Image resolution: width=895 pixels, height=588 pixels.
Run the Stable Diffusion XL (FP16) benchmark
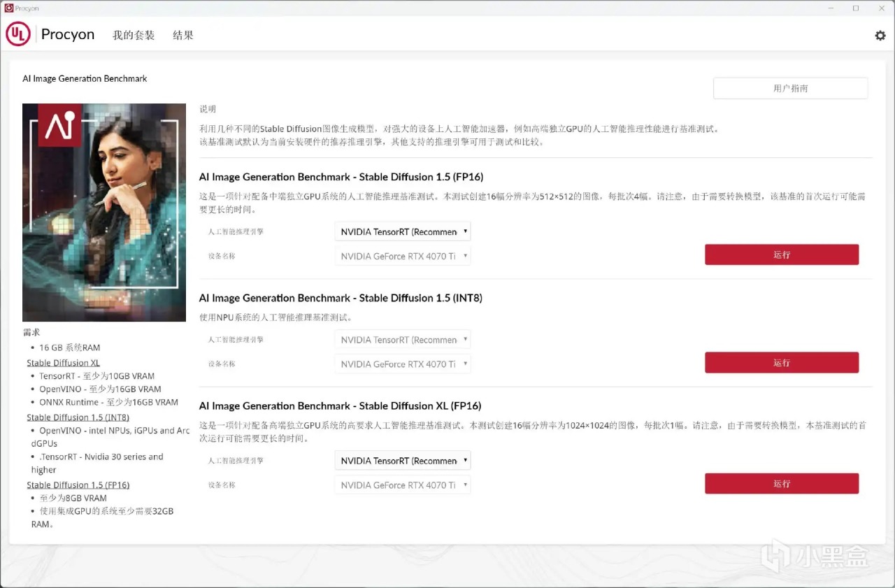coord(782,483)
